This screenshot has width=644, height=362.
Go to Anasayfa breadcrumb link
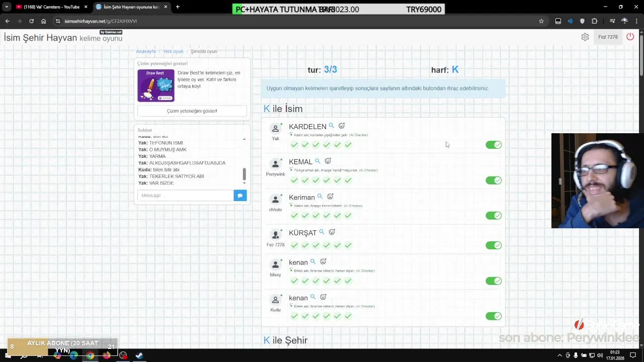pos(145,51)
